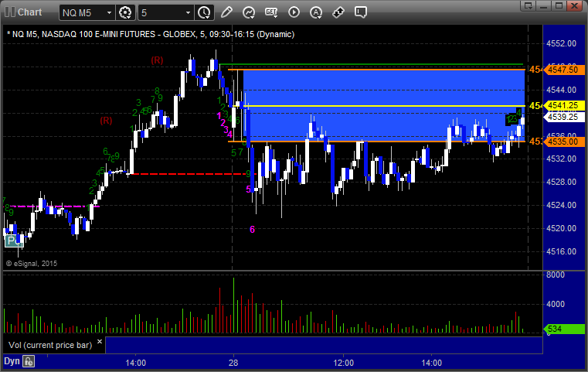Select the yellow 4541.25 horizontal line
The height and width of the screenshot is (372, 588).
tap(376, 106)
